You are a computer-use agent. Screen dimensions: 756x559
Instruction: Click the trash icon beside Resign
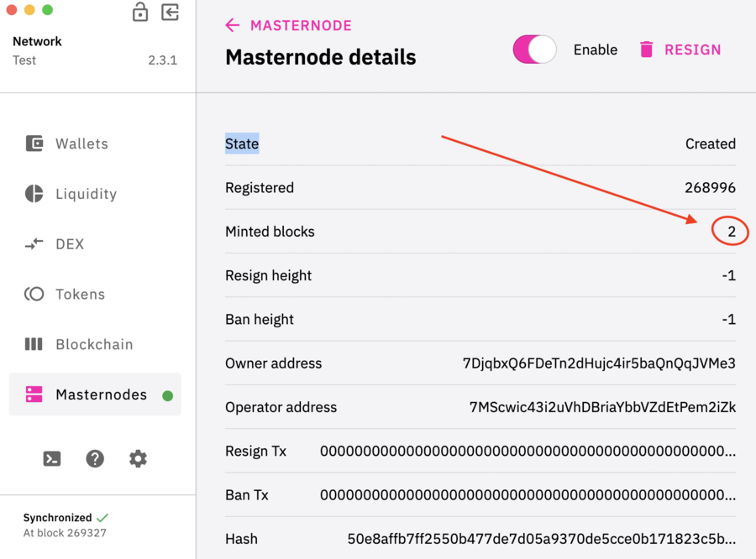[646, 50]
